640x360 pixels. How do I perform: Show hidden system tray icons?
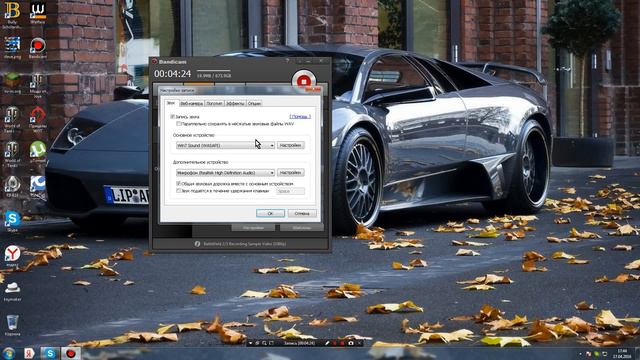click(x=580, y=354)
